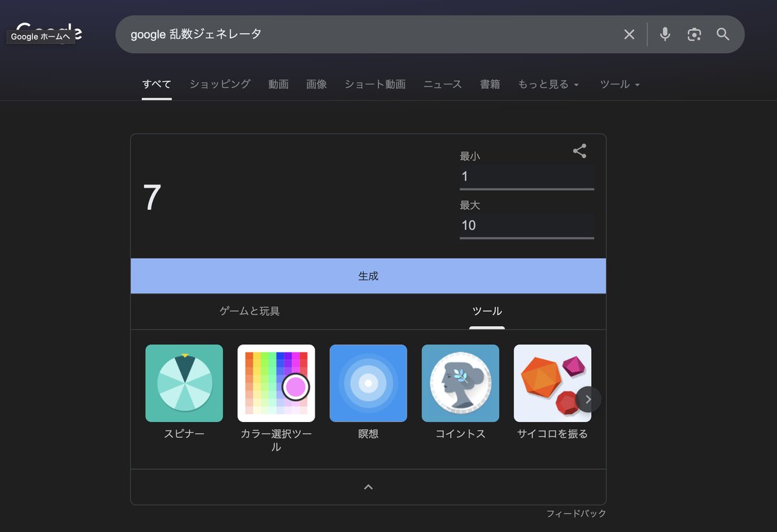Screen dimensions: 777x532
Task: Collapse the random number widget
Action: 368,487
